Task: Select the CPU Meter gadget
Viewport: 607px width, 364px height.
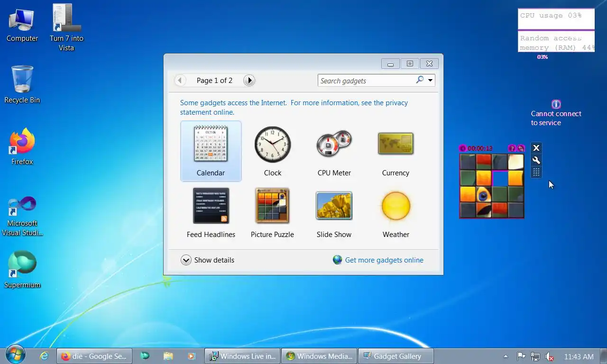Action: click(x=334, y=151)
